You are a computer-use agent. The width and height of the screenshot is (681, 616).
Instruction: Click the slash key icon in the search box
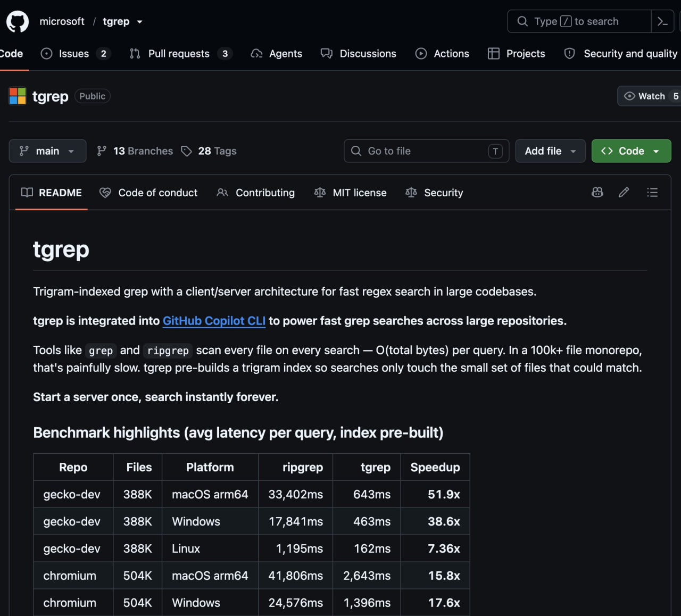click(x=566, y=21)
